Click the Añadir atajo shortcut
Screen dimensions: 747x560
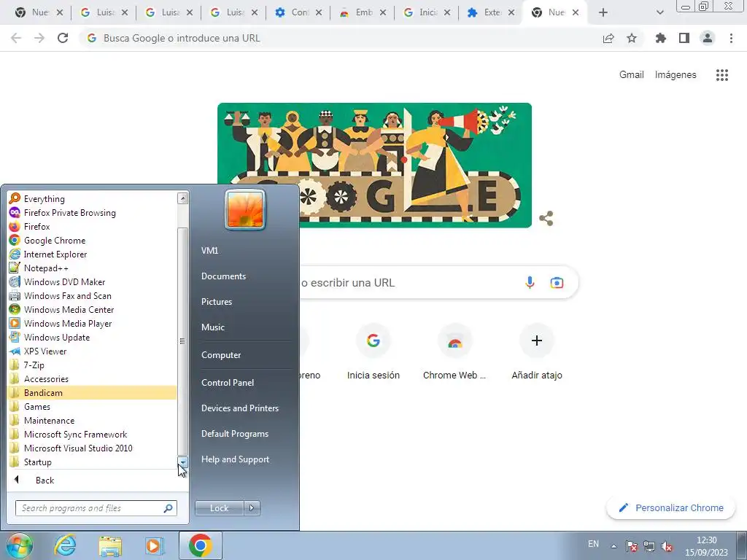point(537,352)
